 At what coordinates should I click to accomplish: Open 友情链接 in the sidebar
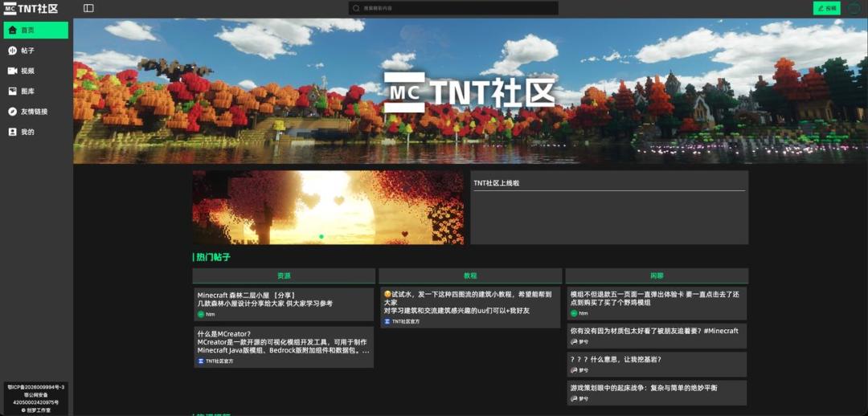point(36,112)
